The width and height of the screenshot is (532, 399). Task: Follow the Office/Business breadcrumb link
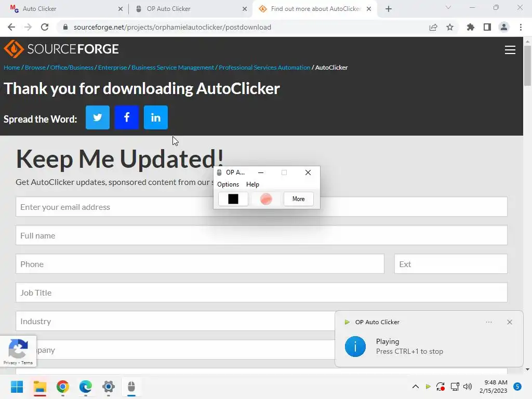(x=72, y=68)
